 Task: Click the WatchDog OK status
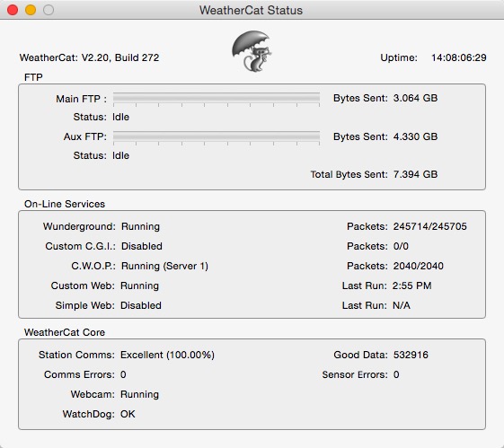(x=128, y=414)
